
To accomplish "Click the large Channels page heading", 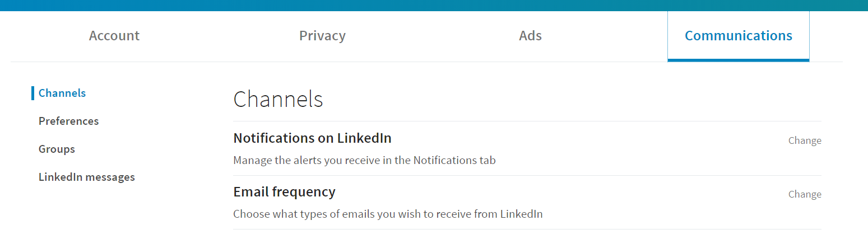I will [x=278, y=99].
